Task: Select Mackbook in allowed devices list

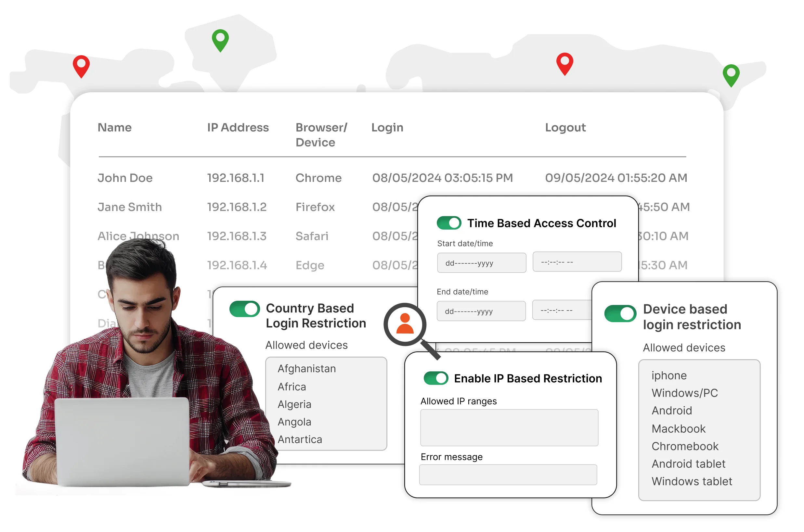Action: pyautogui.click(x=679, y=428)
